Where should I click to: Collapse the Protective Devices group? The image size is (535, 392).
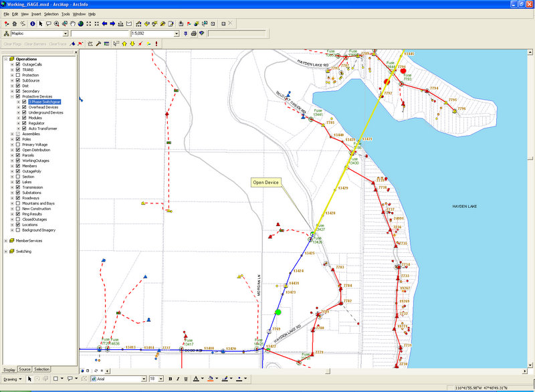coord(12,96)
